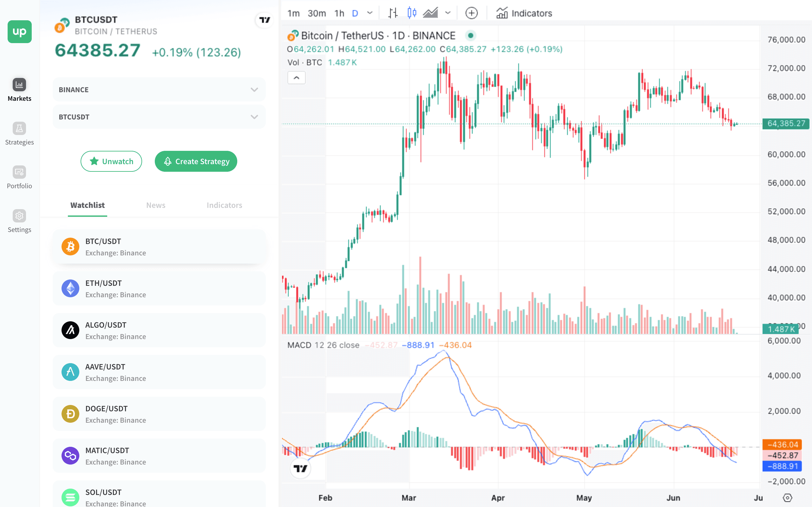The height and width of the screenshot is (507, 812).
Task: Select the bars chart style icon
Action: pos(393,13)
